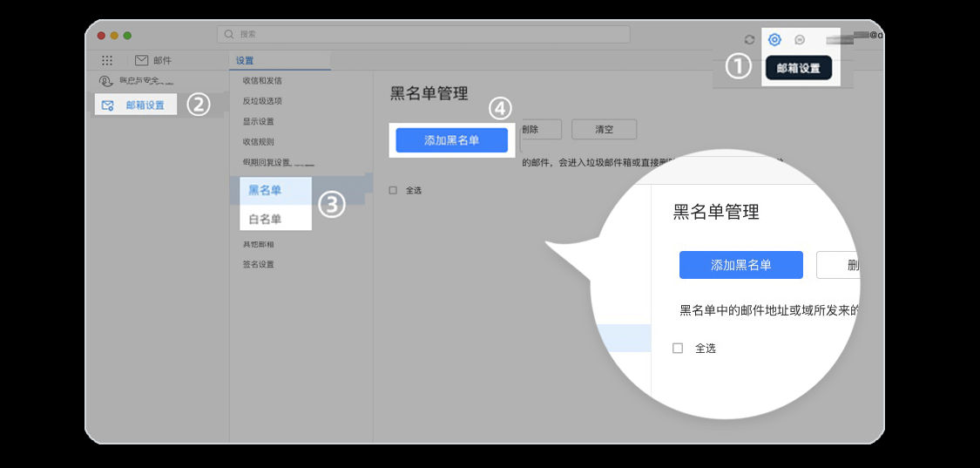Open 签名设置 at the bottom of the list
980x468 pixels.
coord(259,264)
